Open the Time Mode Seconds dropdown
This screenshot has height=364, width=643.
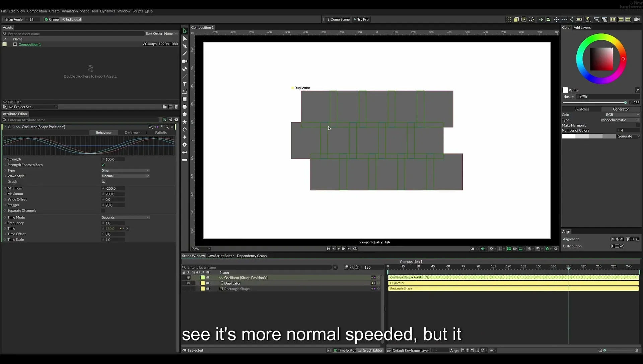tap(125, 217)
